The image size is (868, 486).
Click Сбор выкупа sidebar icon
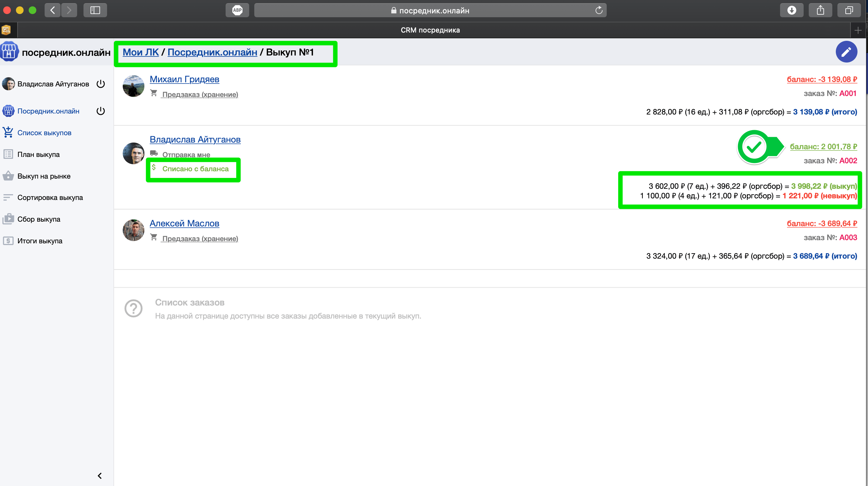coord(8,219)
